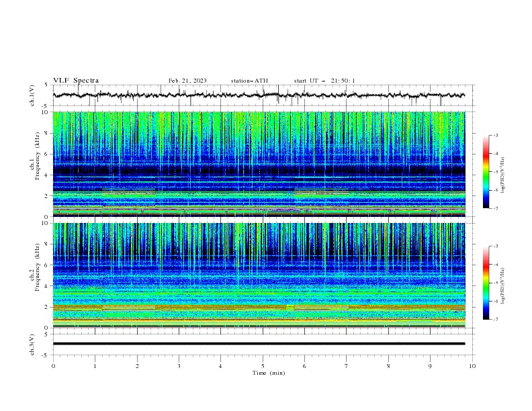
Task: Click the "start UT = 21:50:1" text
Action: tap(324, 81)
